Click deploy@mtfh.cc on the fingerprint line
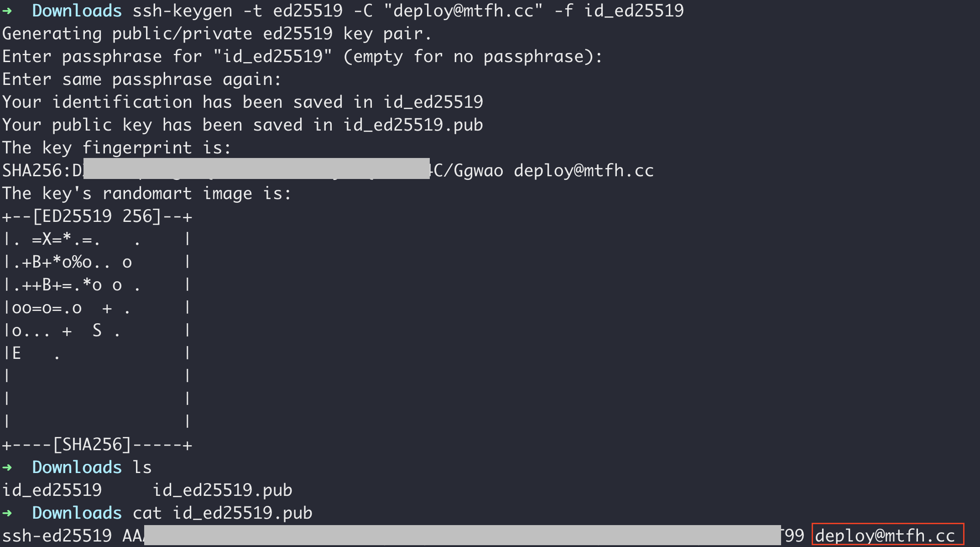The height and width of the screenshot is (547, 980). click(x=584, y=171)
